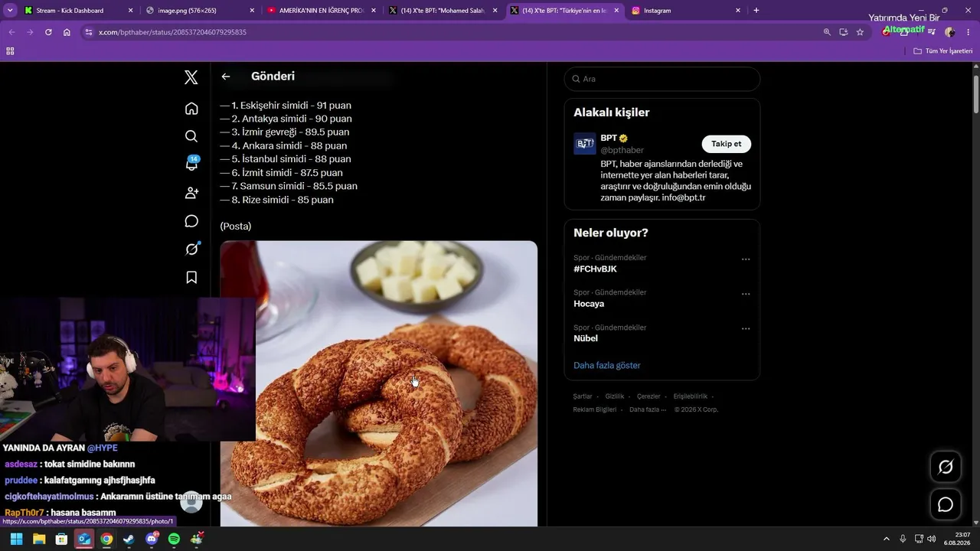Open Steam from the taskbar
This screenshot has width=980, height=551.
click(129, 539)
